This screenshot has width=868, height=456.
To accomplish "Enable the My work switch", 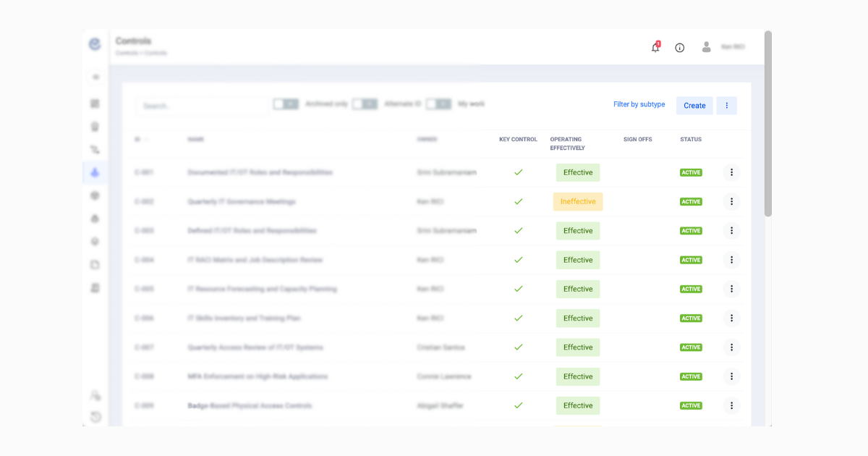I will pyautogui.click(x=438, y=104).
